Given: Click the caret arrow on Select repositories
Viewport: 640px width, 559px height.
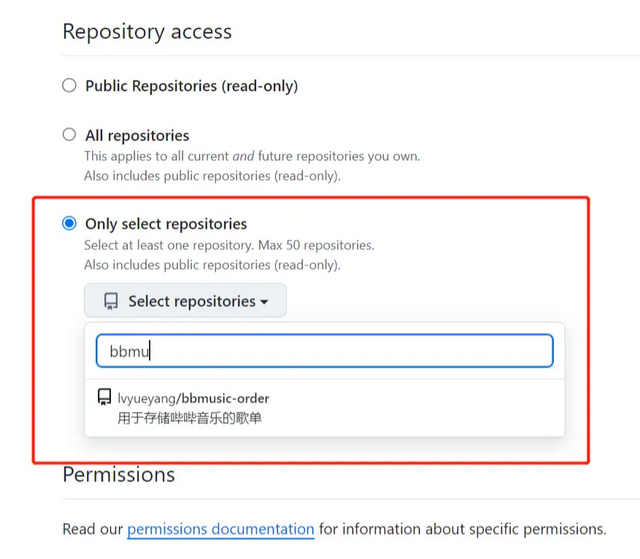Looking at the screenshot, I should [264, 302].
